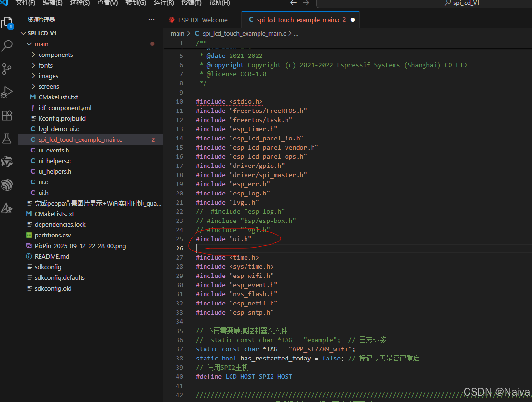Open the 完成peppa背景图片显示 file
Screen dimensions: 532x402
coord(98,203)
